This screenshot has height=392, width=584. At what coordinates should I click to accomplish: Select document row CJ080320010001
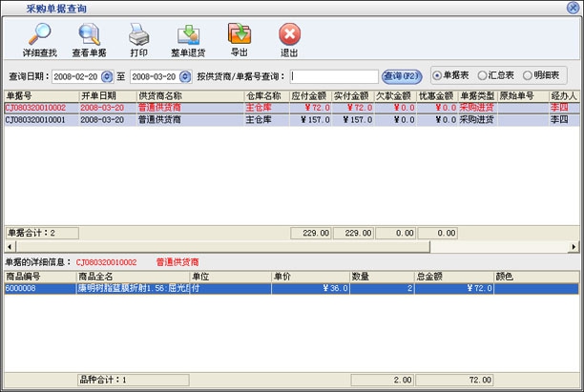coord(36,120)
